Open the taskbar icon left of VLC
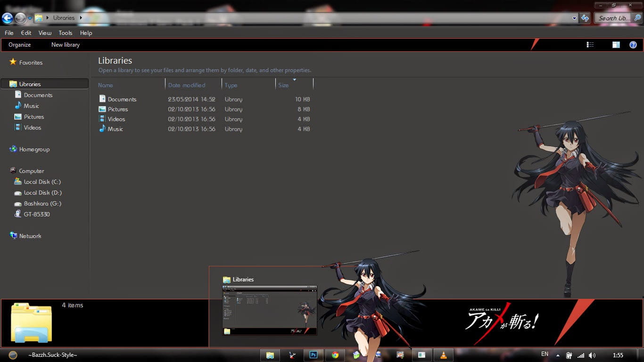This screenshot has width=644, height=362. (422, 355)
